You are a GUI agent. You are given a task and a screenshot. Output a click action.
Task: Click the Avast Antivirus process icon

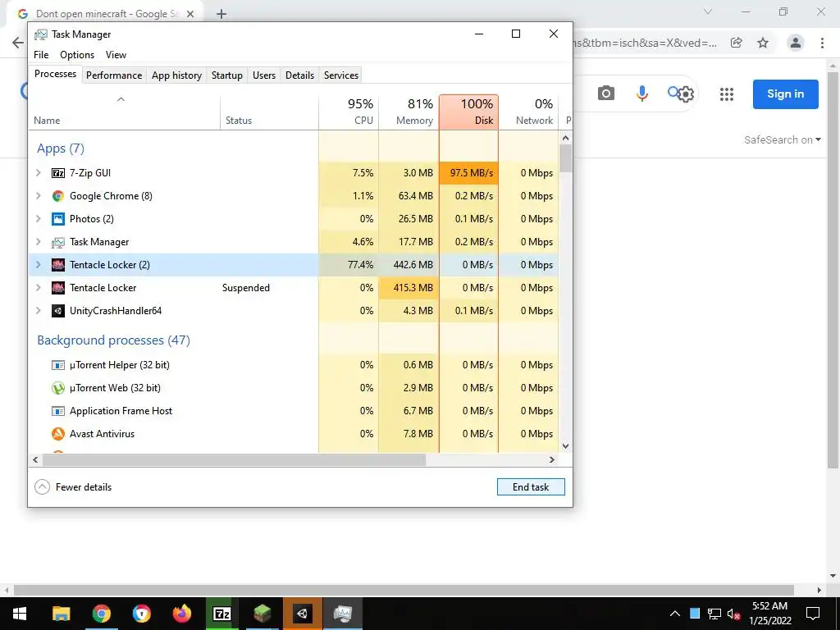click(x=58, y=434)
